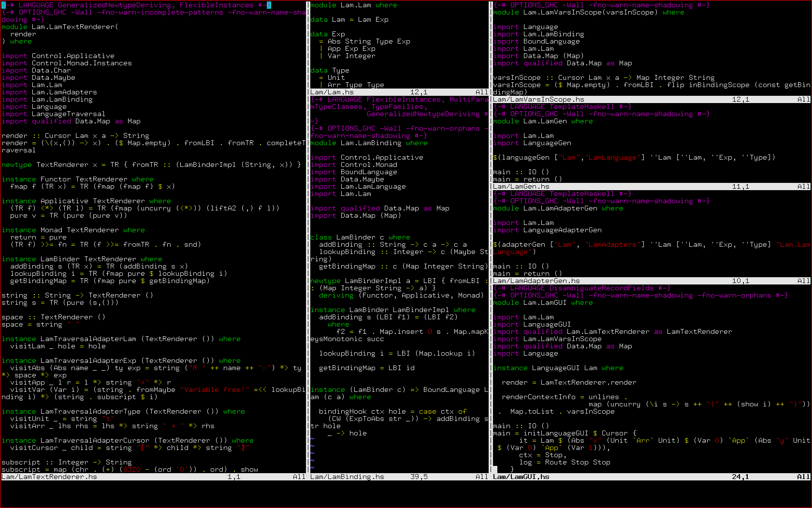Click 'renderContextInfo = unlines' in LamGUI
The width and height of the screenshot is (812, 508).
560,397
